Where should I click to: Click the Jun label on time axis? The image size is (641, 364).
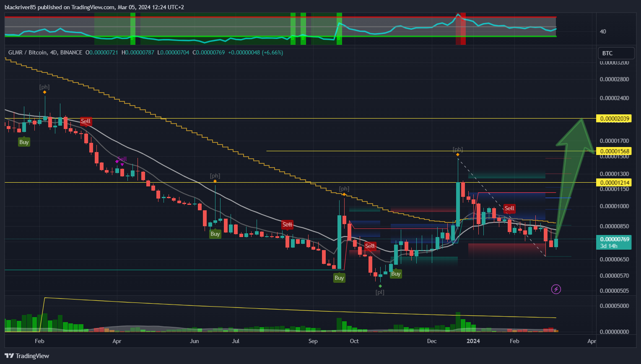[194, 341]
